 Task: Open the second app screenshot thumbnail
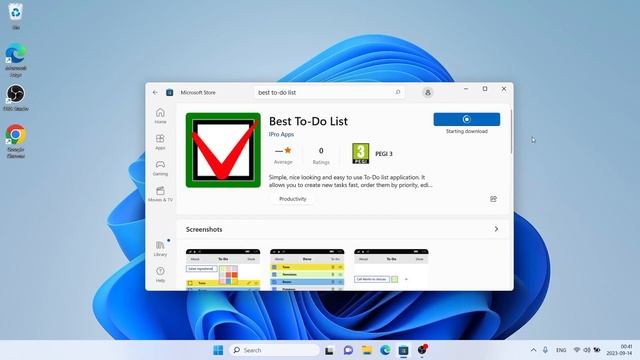tap(307, 269)
